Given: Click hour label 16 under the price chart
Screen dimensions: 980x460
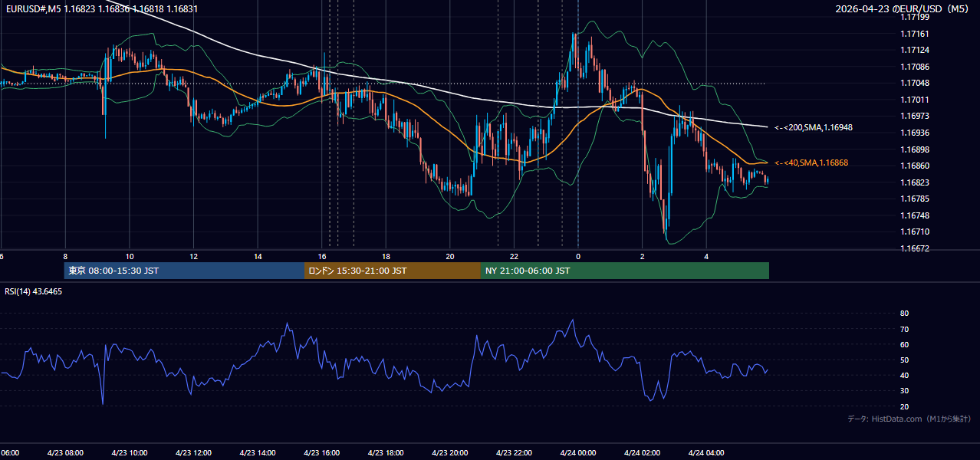Looking at the screenshot, I should 322,256.
